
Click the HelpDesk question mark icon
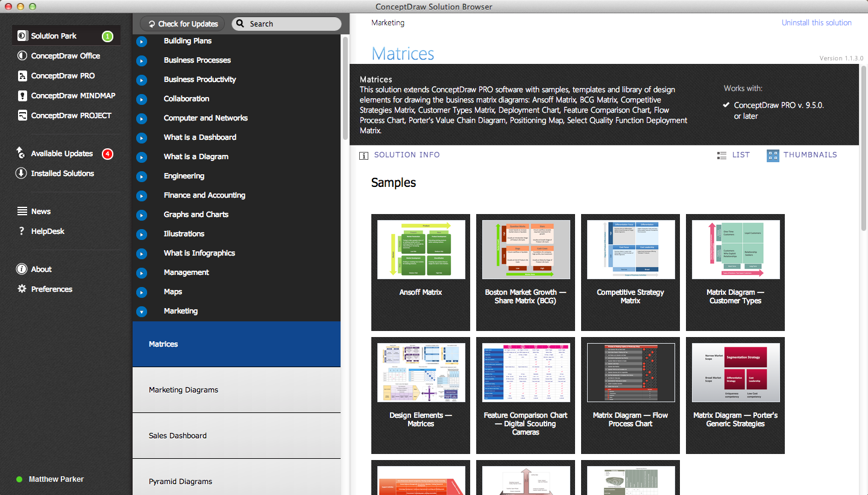pyautogui.click(x=22, y=231)
